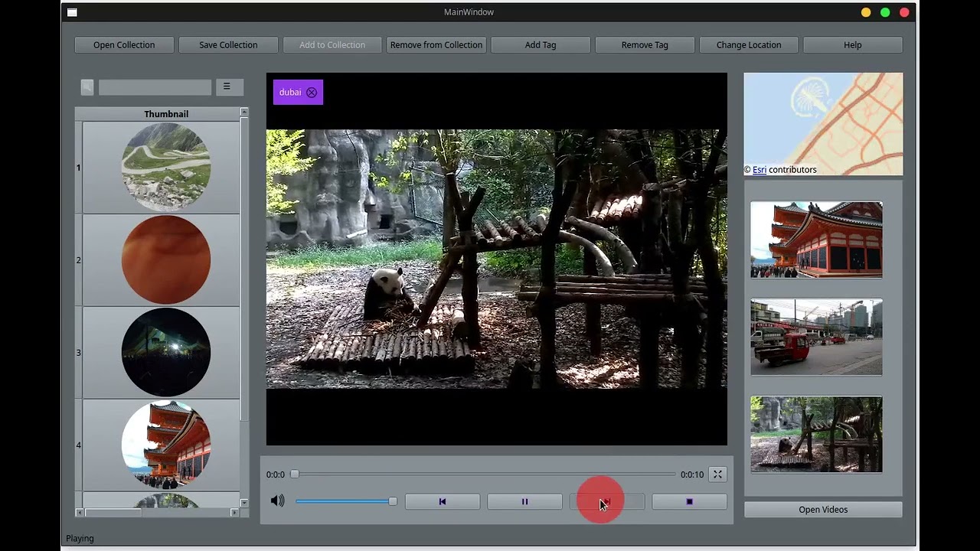Viewport: 980px width, 551px height.
Task: Click the Add Tag button
Action: [541, 45]
